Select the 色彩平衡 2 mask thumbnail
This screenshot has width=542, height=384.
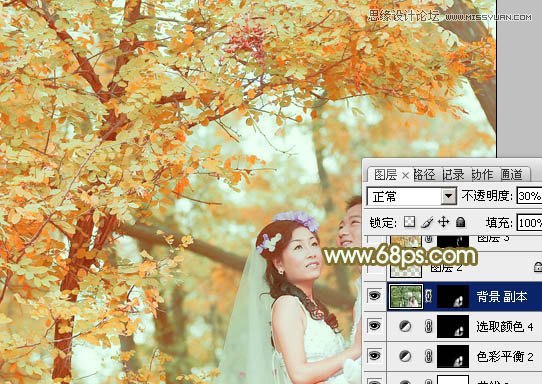[x=453, y=356]
